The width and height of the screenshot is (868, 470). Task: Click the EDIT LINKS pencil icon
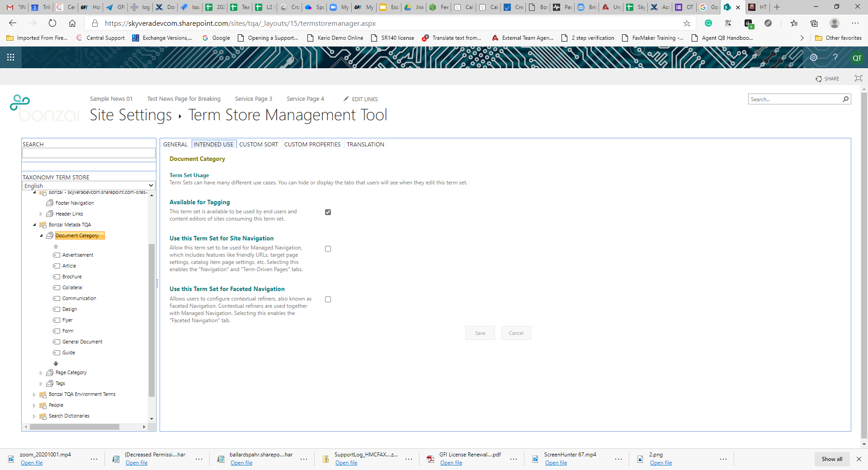click(x=346, y=99)
